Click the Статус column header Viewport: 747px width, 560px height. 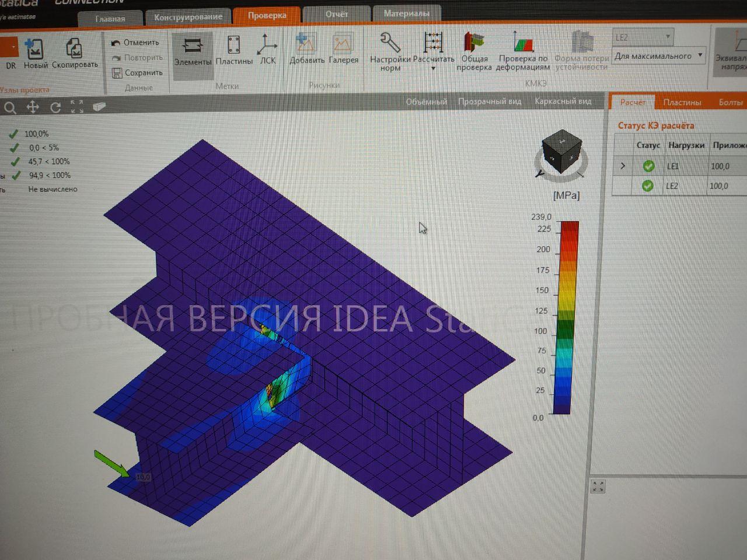click(x=648, y=145)
